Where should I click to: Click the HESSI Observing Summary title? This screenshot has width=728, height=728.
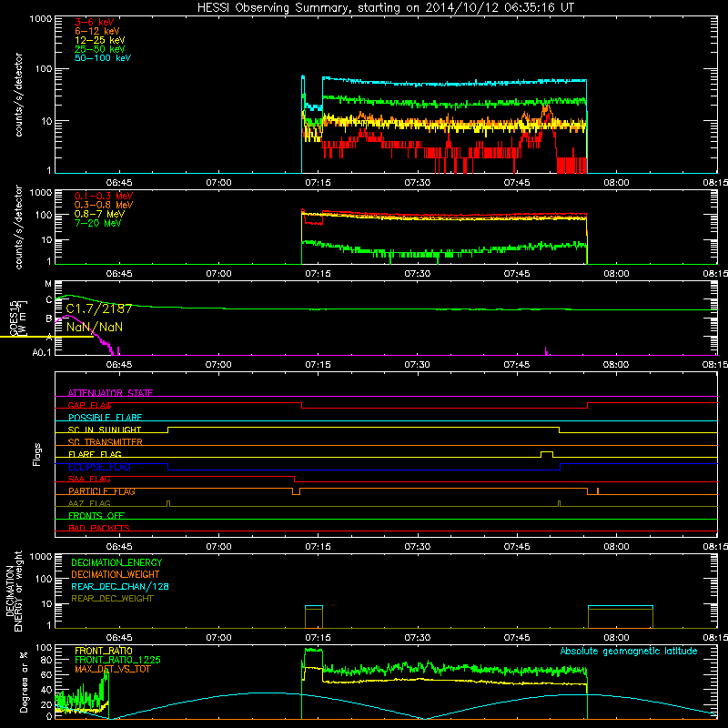pyautogui.click(x=385, y=8)
